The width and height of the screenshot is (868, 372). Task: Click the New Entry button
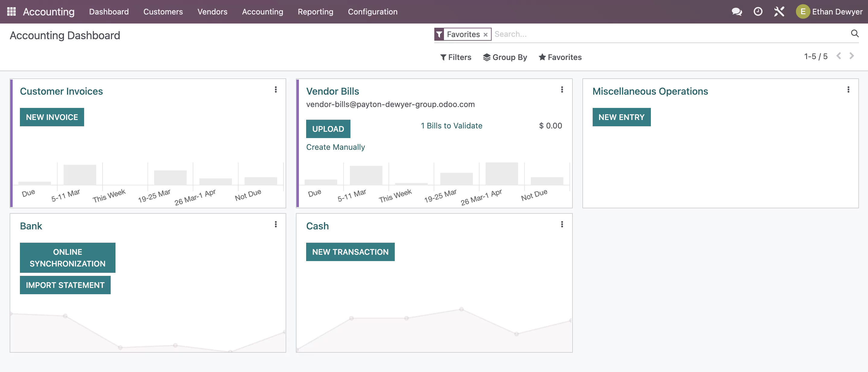click(x=621, y=117)
